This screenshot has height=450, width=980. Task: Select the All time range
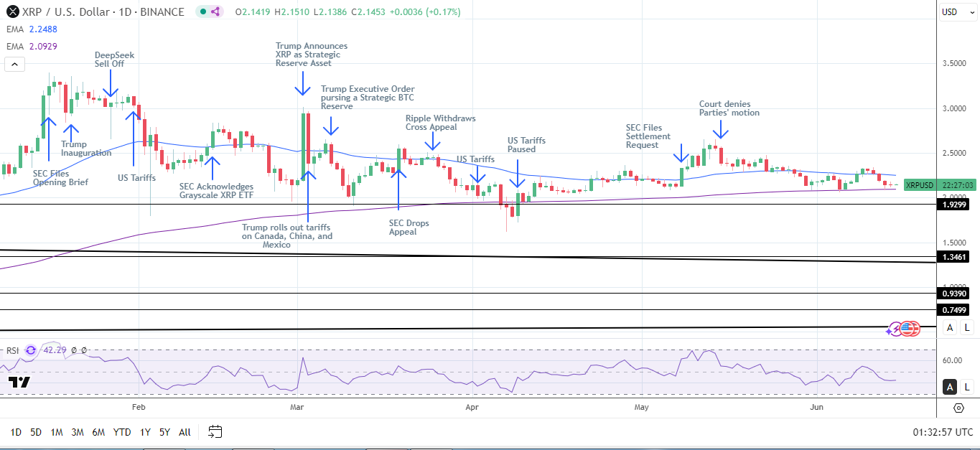(185, 432)
